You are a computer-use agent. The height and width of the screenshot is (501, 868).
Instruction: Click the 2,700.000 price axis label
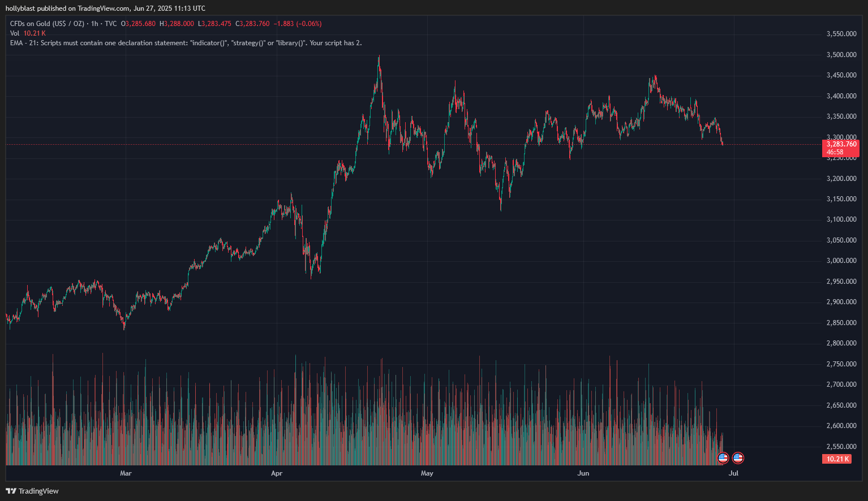841,385
